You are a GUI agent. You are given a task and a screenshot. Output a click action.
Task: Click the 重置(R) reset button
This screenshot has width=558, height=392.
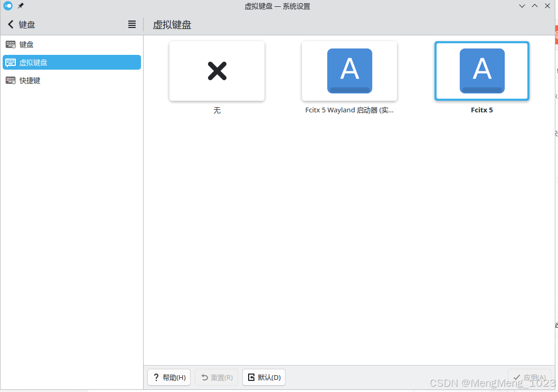tap(216, 377)
